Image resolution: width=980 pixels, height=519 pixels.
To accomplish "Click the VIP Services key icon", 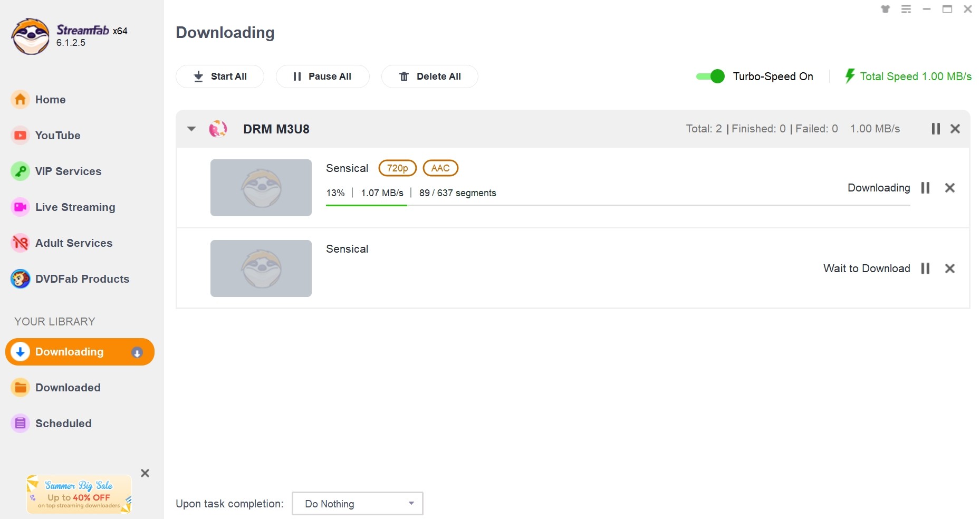I will [20, 171].
